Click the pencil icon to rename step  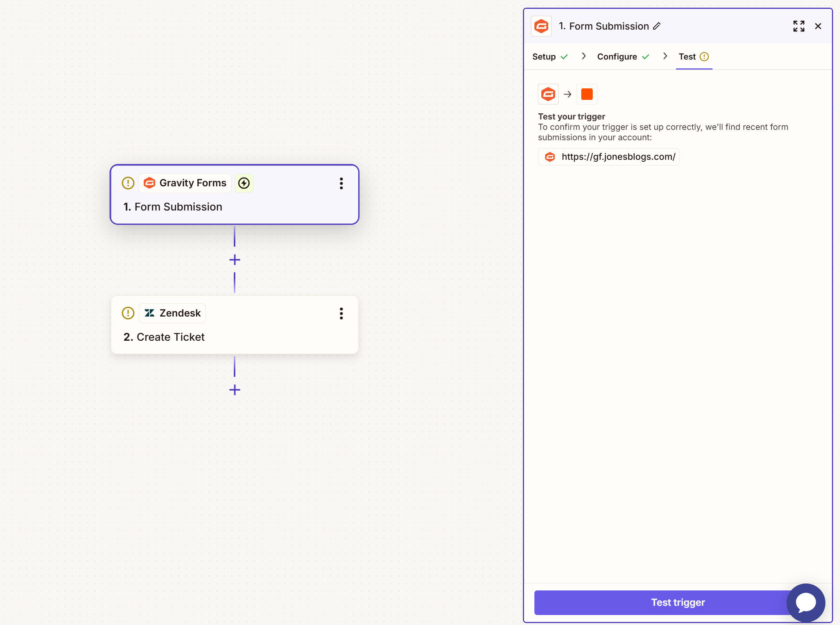pos(657,26)
